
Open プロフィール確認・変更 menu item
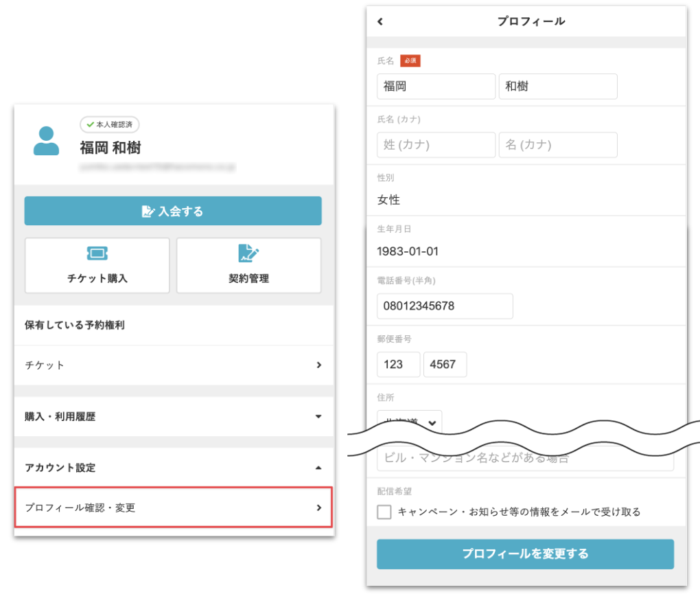click(x=173, y=508)
